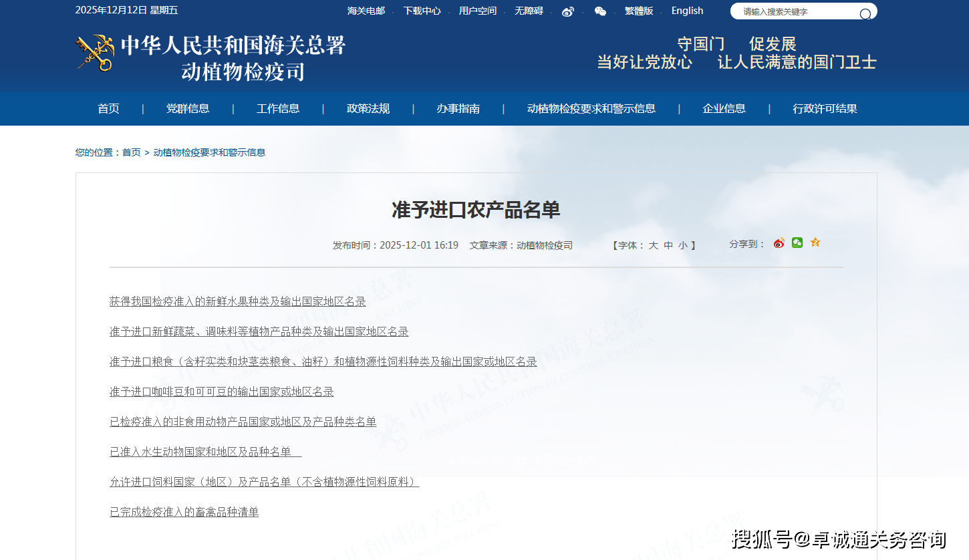Open the 政策法规 menu
Screen dimensions: 969x560
click(368, 109)
